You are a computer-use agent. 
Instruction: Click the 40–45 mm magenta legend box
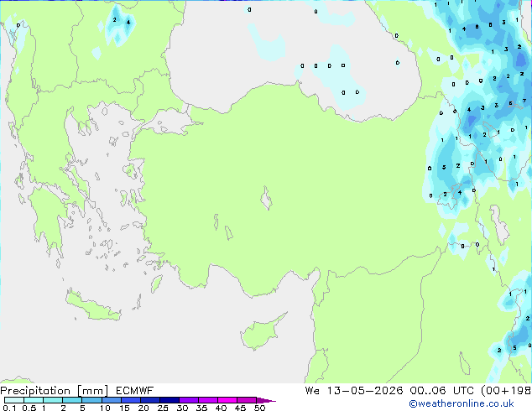[227, 400]
